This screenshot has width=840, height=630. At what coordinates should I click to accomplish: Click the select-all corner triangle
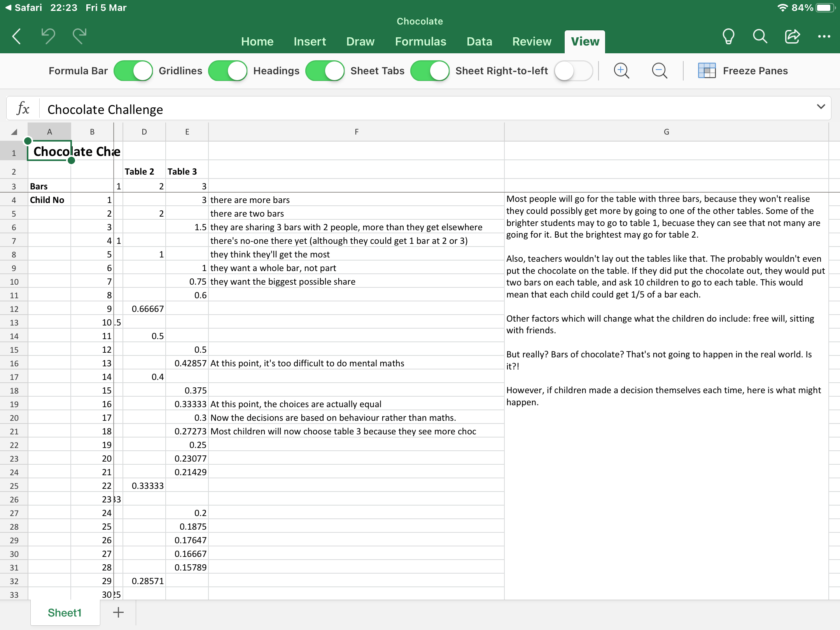14,132
